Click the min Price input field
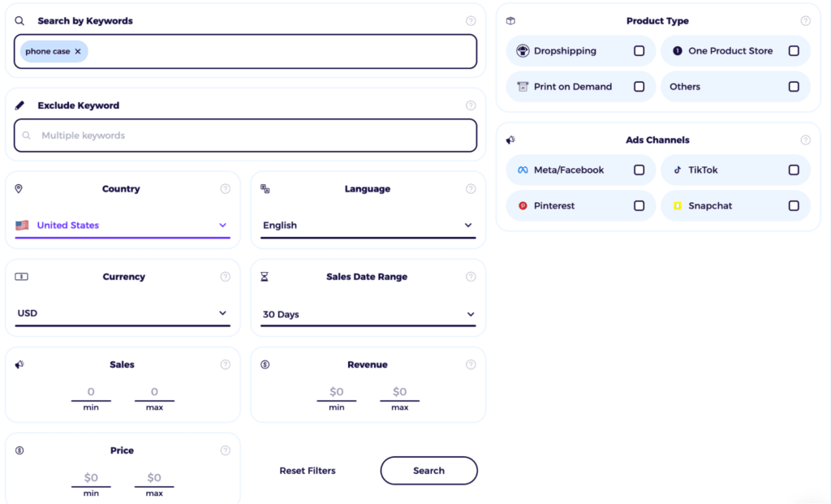This screenshot has width=831, height=504. click(x=91, y=477)
